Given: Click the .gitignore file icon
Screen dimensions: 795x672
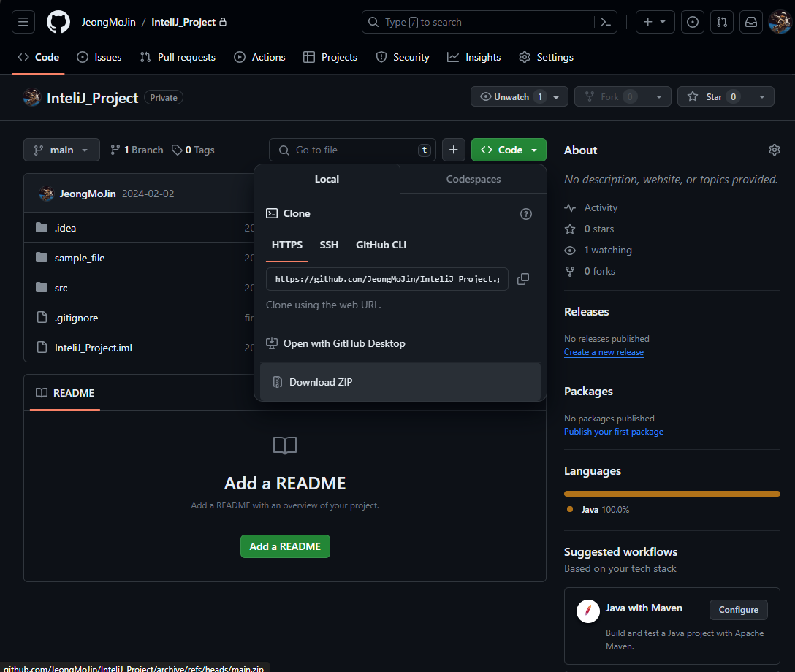Looking at the screenshot, I should pos(42,317).
